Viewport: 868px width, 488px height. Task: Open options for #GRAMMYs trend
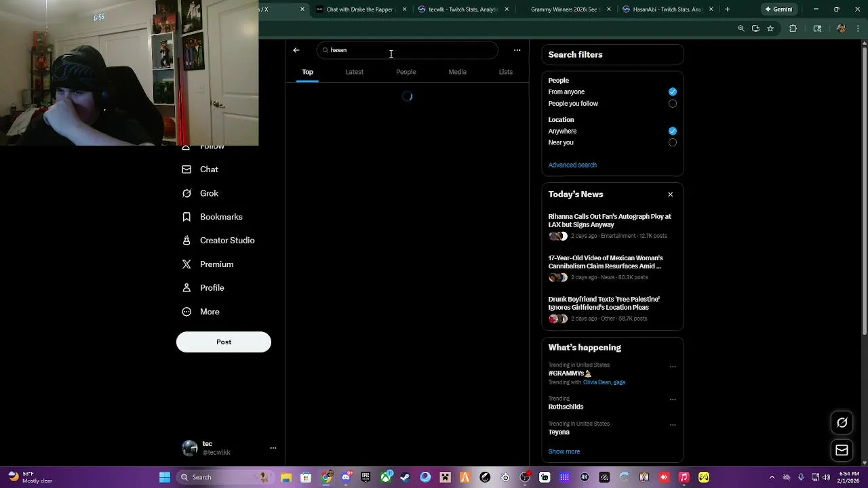[673, 367]
